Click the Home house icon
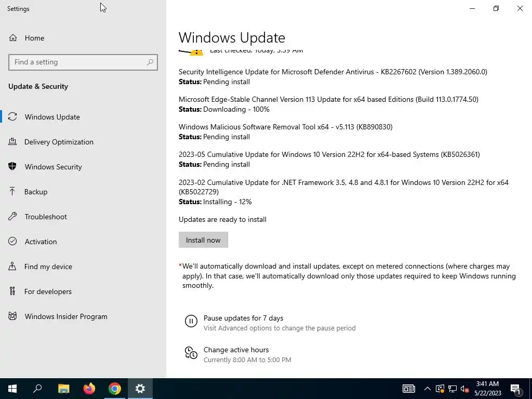The image size is (532, 399). point(13,37)
